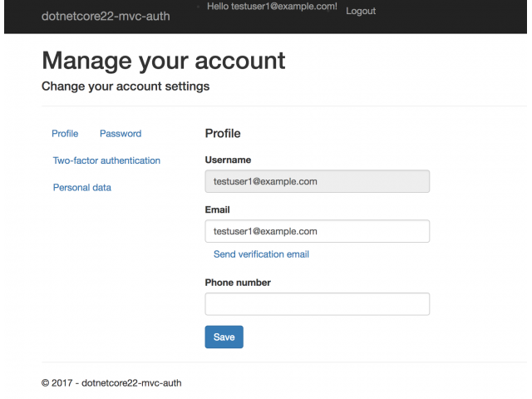Image resolution: width=532 pixels, height=399 pixels.
Task: Open Two-factor authentication settings
Action: (x=106, y=160)
